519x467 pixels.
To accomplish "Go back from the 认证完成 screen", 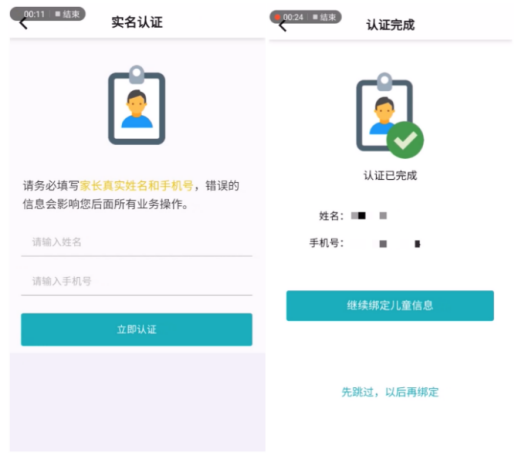I will click(x=283, y=26).
